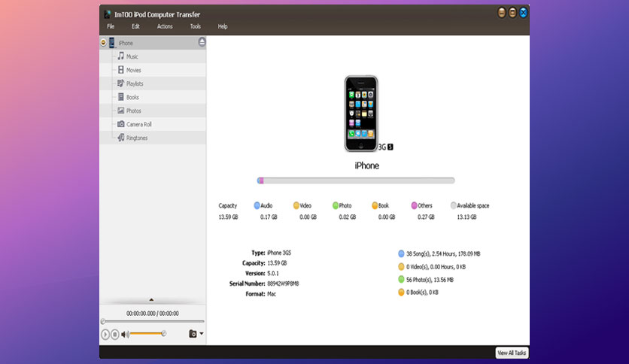Select the Ringtones text label
629x364 pixels.
(x=137, y=138)
